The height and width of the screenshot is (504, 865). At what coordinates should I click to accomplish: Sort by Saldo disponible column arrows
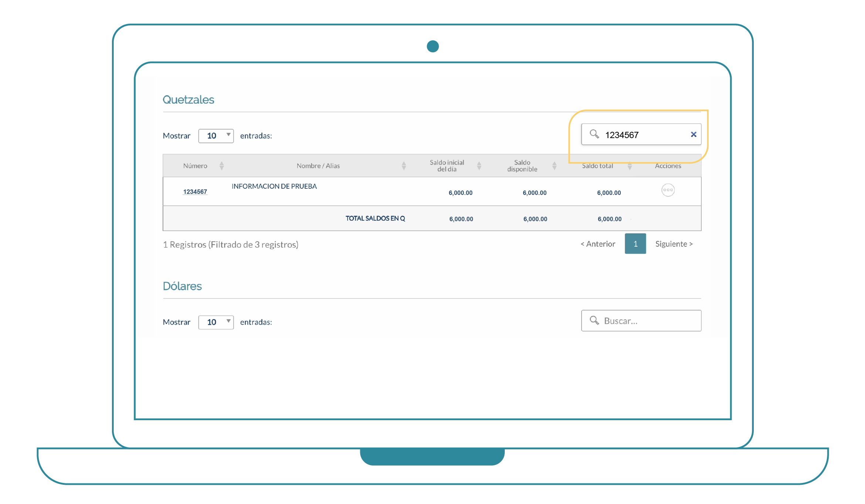click(x=554, y=166)
